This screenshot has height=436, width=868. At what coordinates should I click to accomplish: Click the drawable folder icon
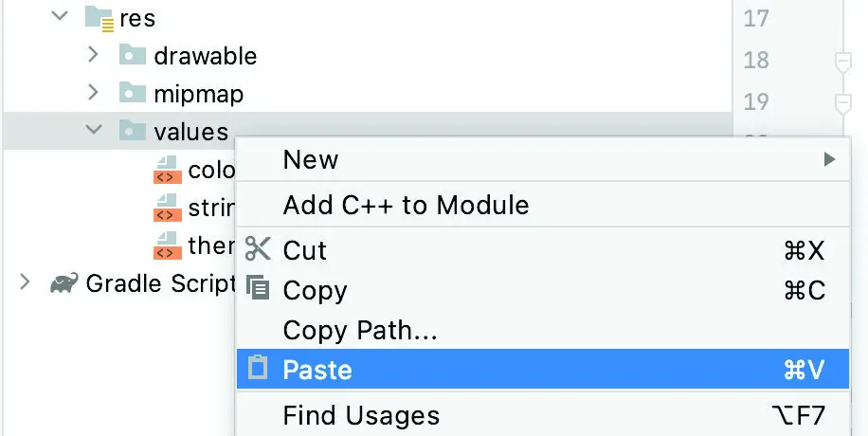133,55
